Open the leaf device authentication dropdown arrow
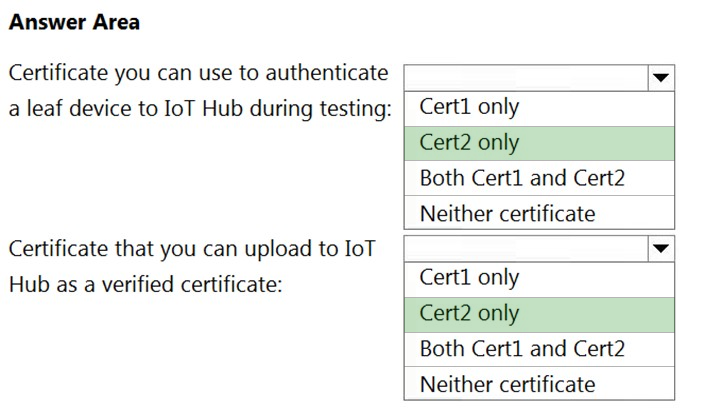The width and height of the screenshot is (705, 411). pyautogui.click(x=660, y=78)
